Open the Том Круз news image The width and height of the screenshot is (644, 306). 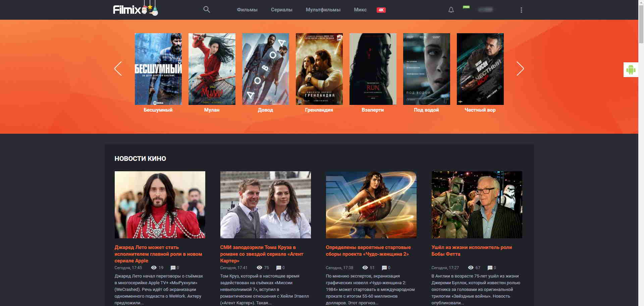coord(266,205)
